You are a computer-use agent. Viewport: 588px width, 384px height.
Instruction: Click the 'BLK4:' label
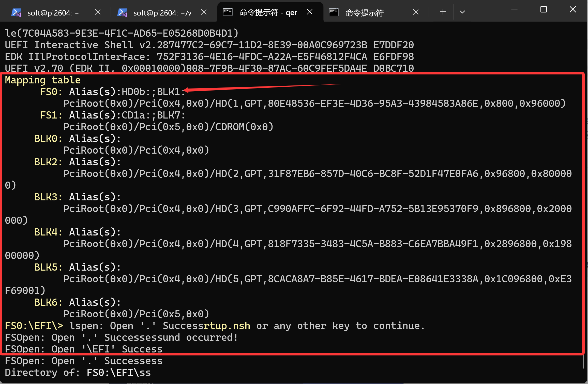point(48,232)
